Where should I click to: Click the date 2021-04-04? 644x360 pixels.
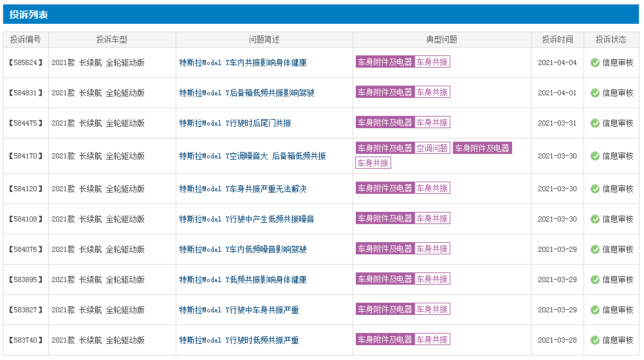point(557,63)
